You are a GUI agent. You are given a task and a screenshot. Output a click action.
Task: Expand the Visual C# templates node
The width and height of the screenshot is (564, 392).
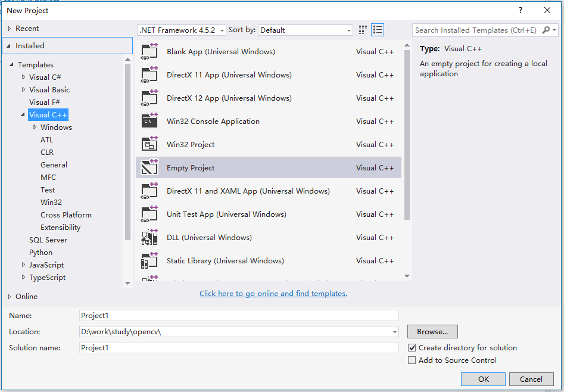click(x=23, y=77)
